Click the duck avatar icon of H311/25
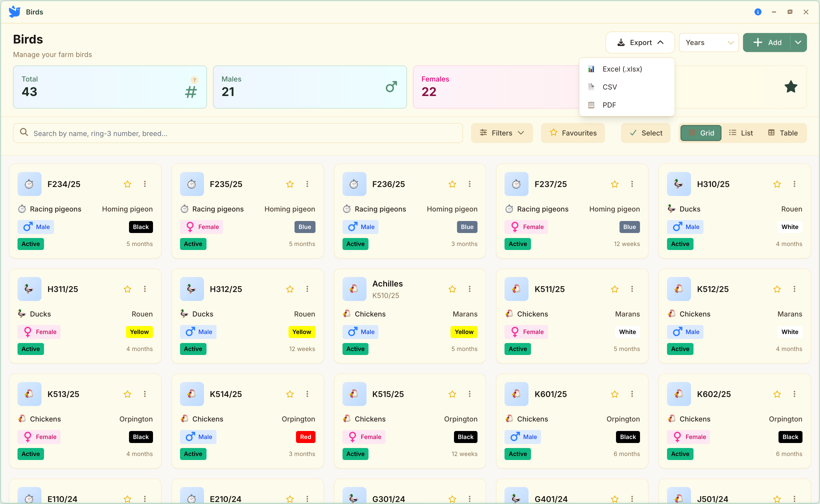The height and width of the screenshot is (504, 820). pos(29,289)
